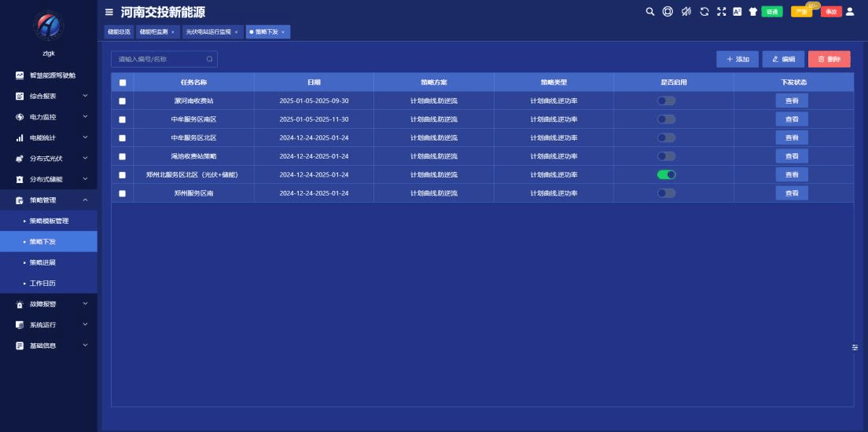Expand the 电力监控 menu chevron
Screen dimensions: 868x432
tap(85, 117)
